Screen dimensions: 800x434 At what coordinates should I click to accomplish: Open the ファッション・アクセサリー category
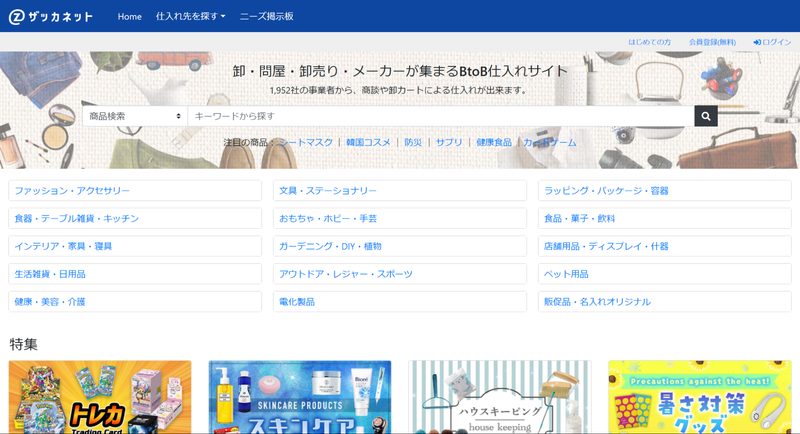click(x=135, y=191)
